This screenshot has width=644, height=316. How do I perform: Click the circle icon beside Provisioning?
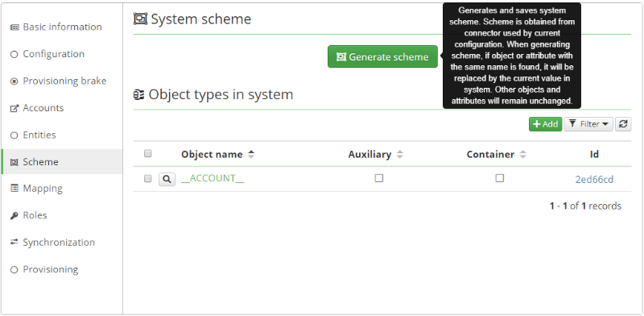(14, 270)
